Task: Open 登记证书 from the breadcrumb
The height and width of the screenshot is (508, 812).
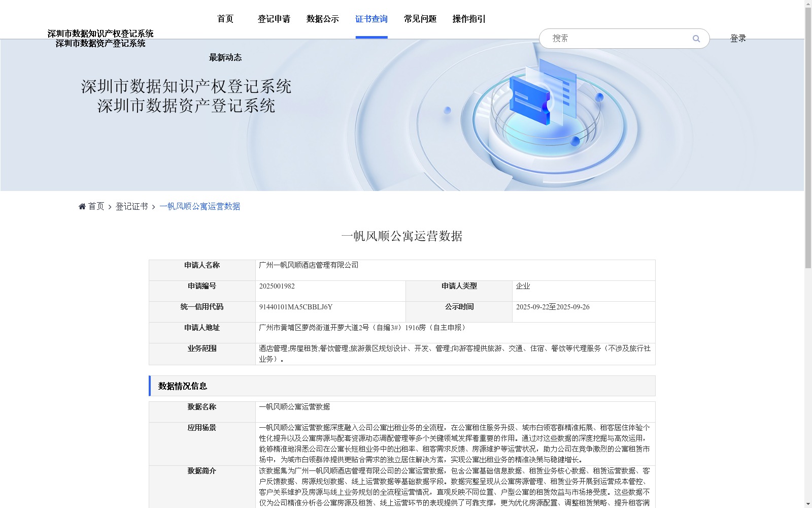Action: 131,206
